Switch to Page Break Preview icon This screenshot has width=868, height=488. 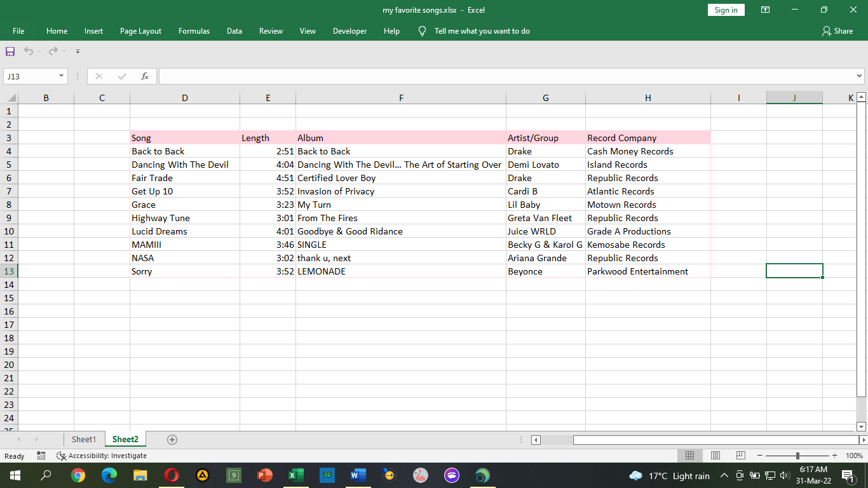tap(740, 456)
